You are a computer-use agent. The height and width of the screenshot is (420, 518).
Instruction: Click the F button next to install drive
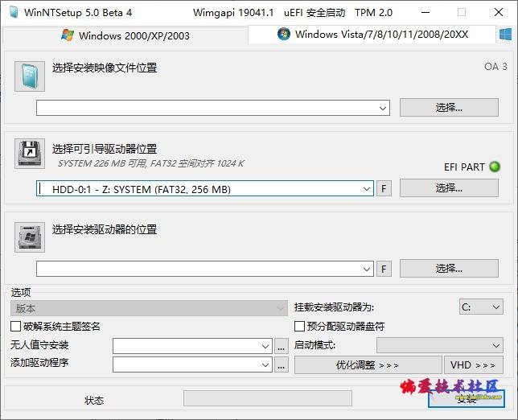click(384, 269)
